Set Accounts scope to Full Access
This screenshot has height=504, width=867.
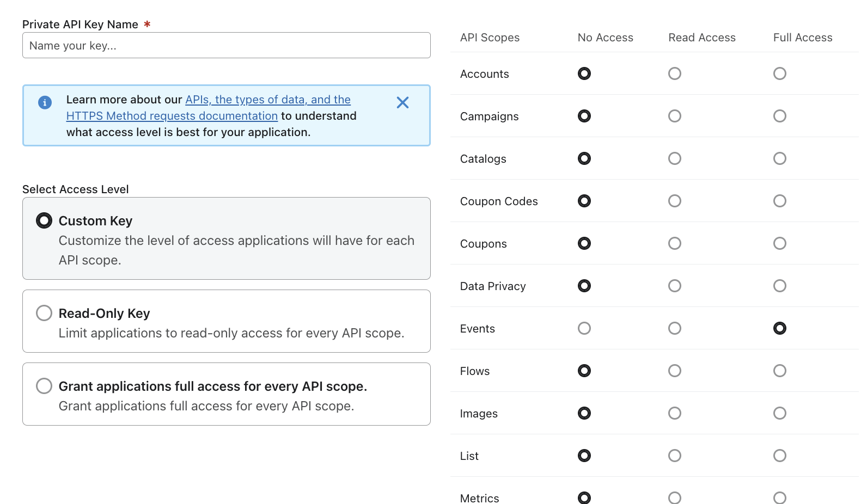point(780,73)
